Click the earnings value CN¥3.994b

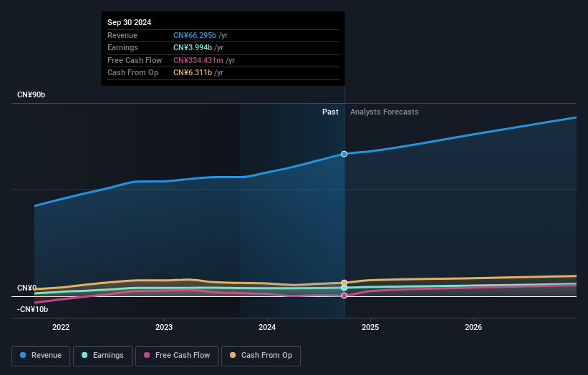coord(193,47)
